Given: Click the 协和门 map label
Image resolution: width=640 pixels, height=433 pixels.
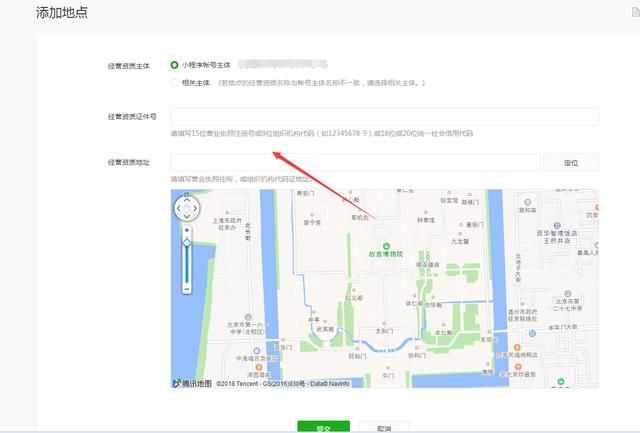Looking at the screenshot, I should [417, 355].
